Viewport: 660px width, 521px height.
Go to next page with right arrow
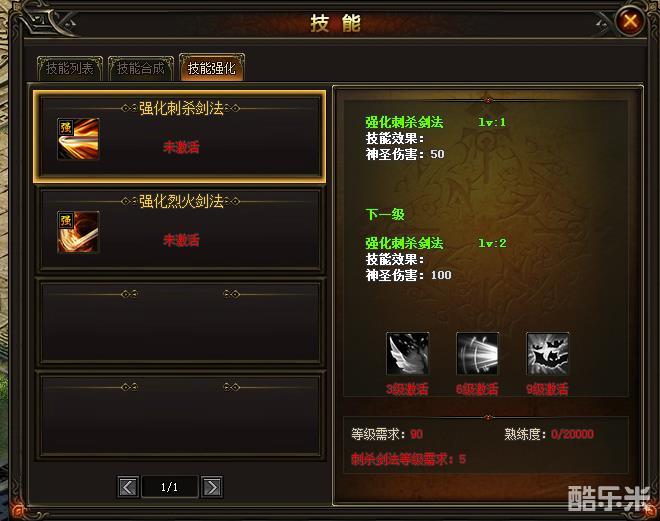click(x=211, y=487)
